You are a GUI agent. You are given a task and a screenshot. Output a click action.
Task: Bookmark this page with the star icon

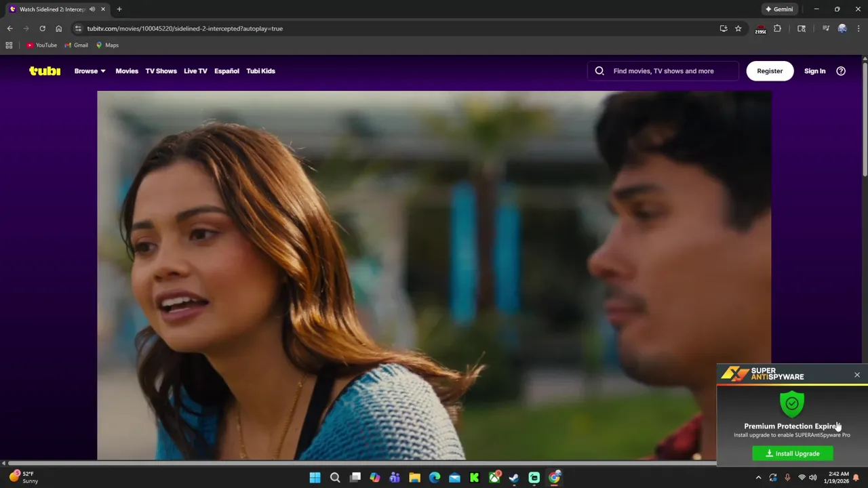[738, 28]
